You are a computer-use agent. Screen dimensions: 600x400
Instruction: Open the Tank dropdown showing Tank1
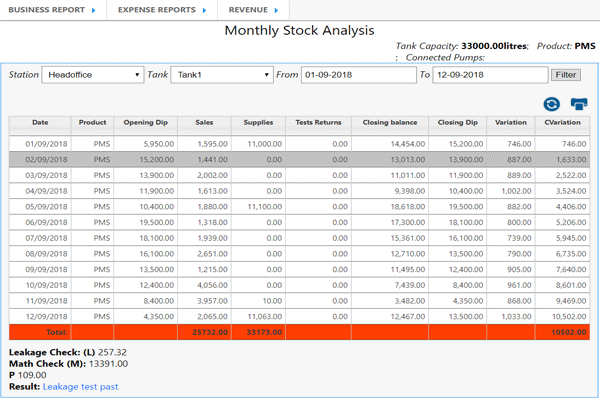point(222,75)
